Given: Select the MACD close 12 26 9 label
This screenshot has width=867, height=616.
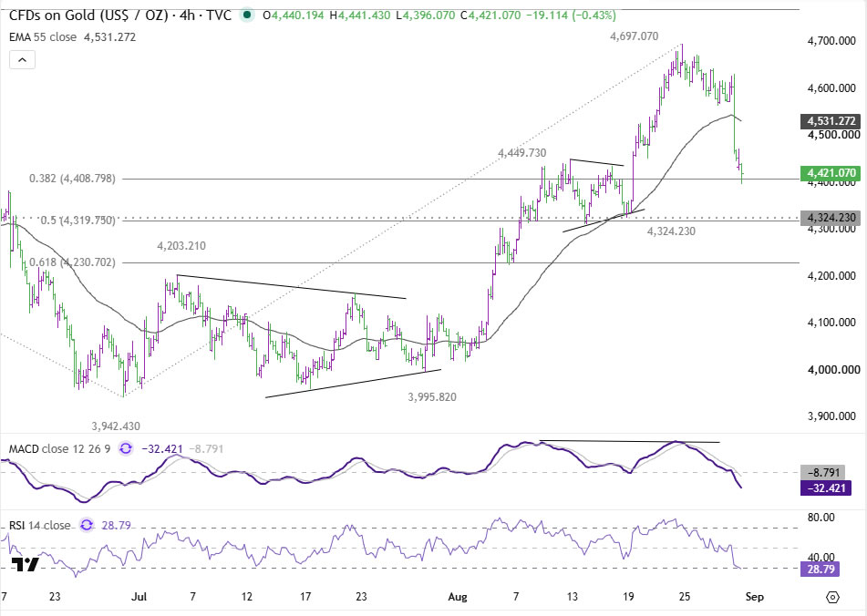Looking at the screenshot, I should coord(60,448).
